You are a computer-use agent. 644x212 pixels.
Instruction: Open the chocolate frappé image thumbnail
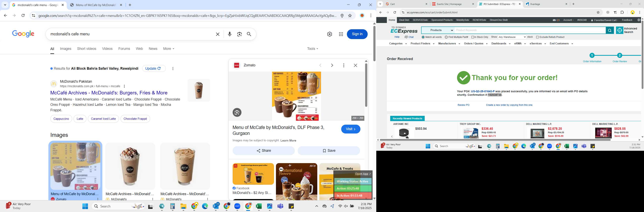(x=130, y=166)
